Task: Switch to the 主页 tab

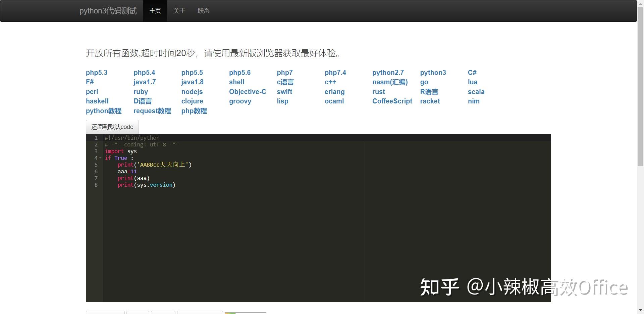Action: point(155,10)
